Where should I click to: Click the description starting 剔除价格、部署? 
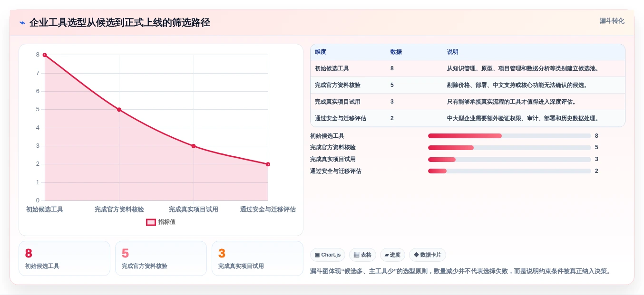[x=518, y=85]
